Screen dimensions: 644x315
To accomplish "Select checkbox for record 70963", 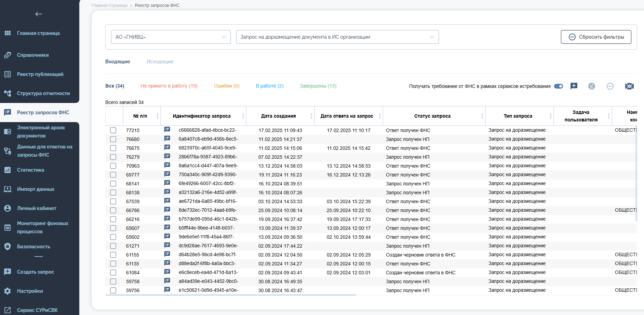I will click(x=113, y=166).
